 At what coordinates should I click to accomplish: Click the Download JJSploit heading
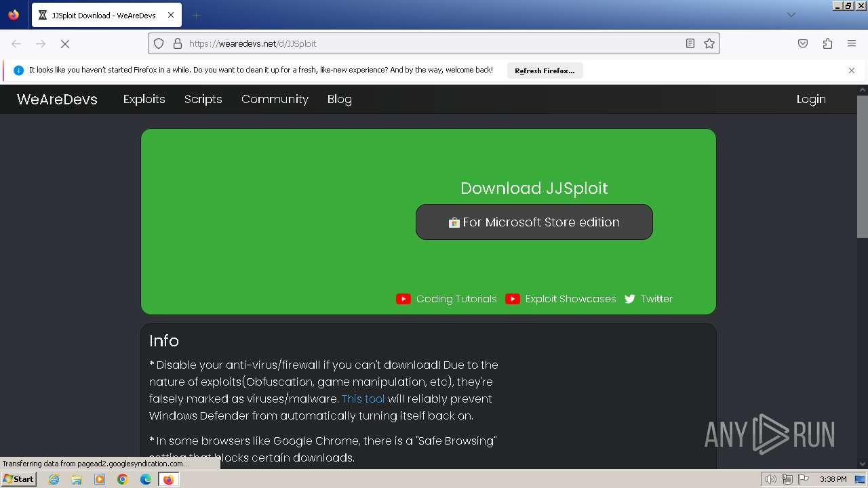click(x=534, y=188)
